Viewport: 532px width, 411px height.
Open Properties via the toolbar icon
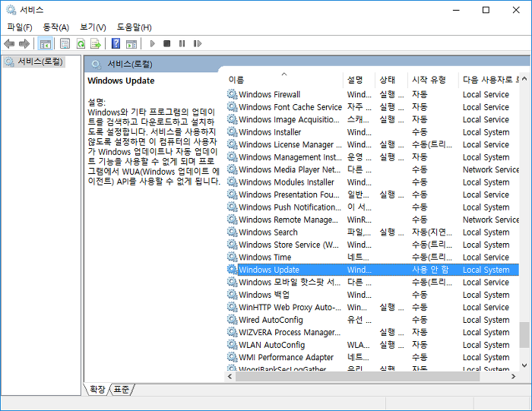click(x=65, y=44)
